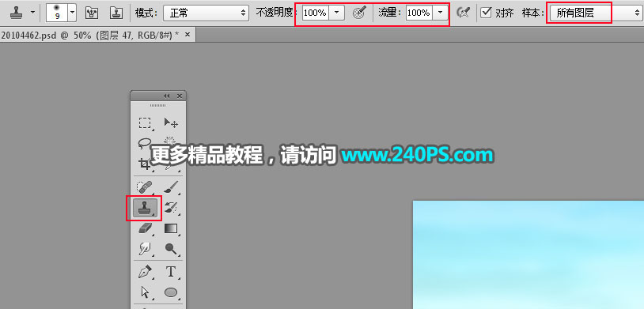Screen dimensions: 644x309
Task: Select the Smudge tool beside the Dodge tool
Action: click(x=145, y=248)
